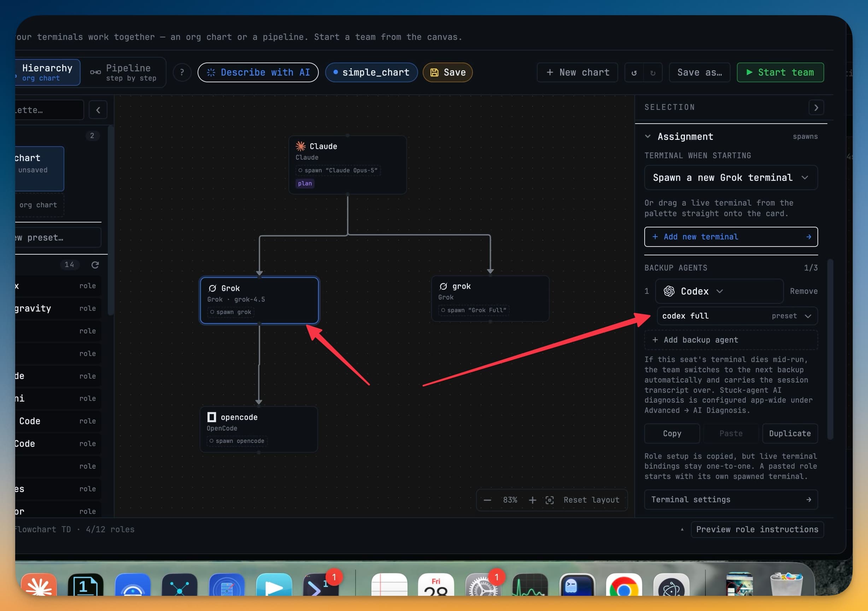
Task: Open Activity Monitor from the Dock
Action: coord(530,586)
